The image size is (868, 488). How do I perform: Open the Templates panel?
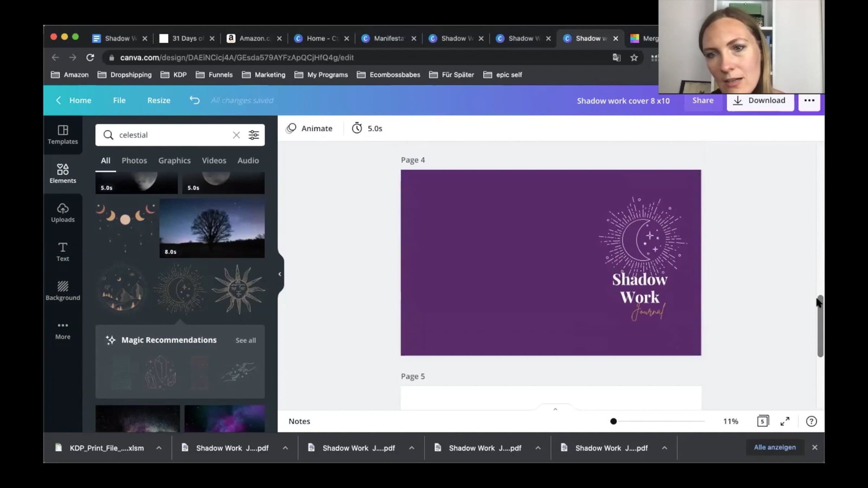63,135
